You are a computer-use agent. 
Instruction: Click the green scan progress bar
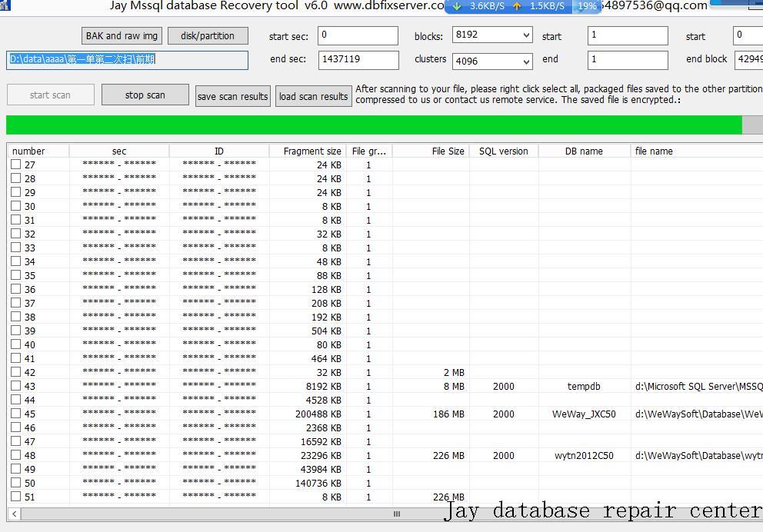point(375,125)
